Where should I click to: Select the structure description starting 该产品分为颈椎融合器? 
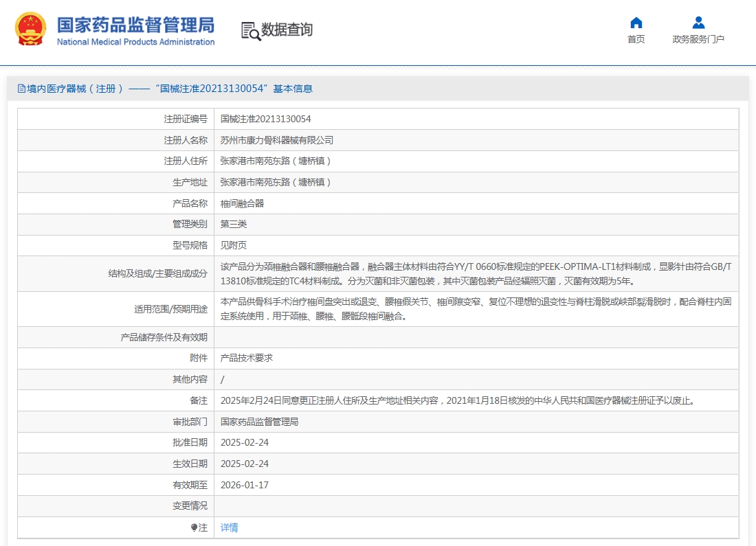point(476,274)
